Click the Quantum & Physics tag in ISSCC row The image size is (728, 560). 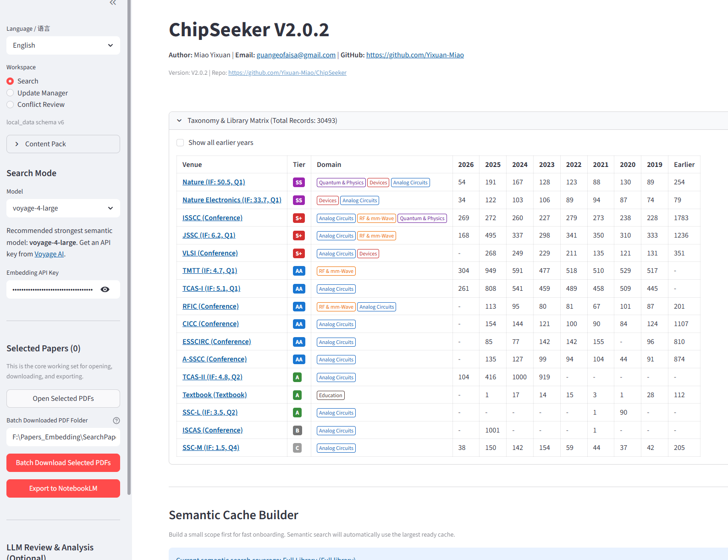point(422,218)
